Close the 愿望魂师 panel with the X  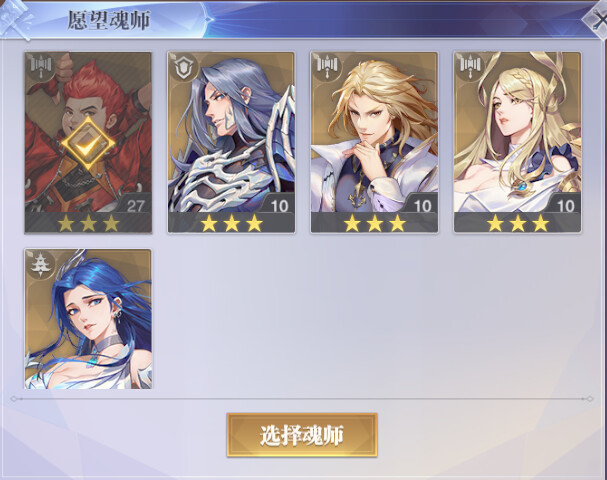tap(596, 21)
